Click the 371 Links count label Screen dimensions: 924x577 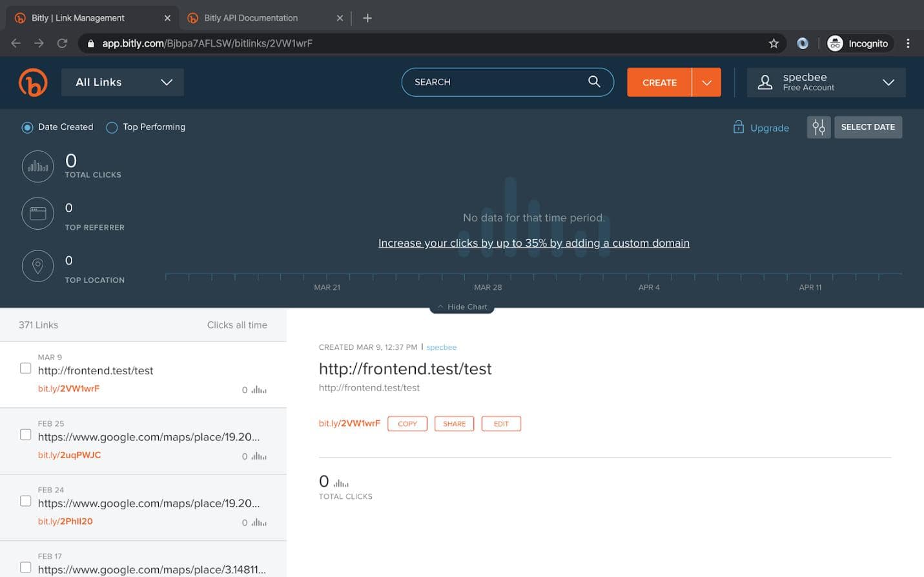[38, 325]
